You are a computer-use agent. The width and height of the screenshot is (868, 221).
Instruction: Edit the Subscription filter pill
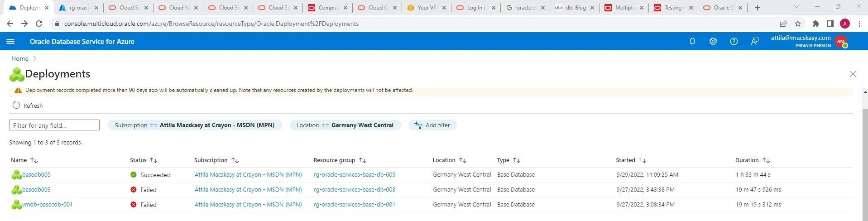pos(195,125)
